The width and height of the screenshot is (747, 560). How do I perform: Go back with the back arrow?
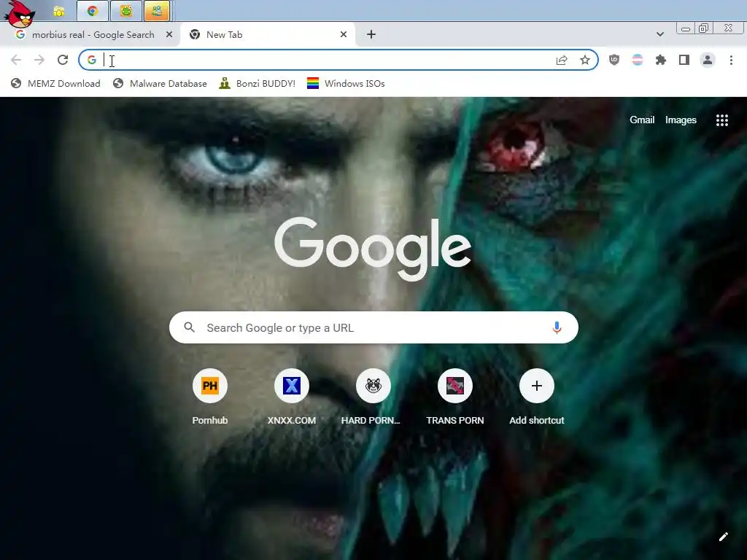coord(16,60)
